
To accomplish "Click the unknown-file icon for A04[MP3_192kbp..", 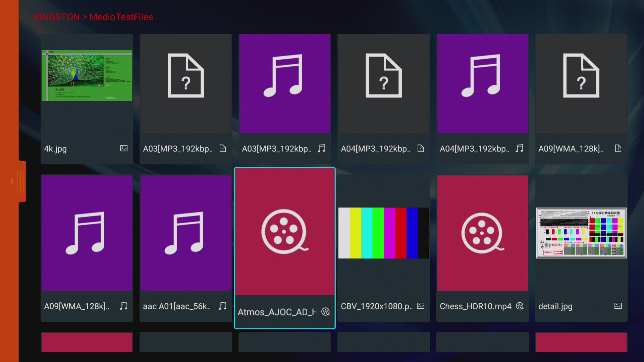I will (384, 76).
